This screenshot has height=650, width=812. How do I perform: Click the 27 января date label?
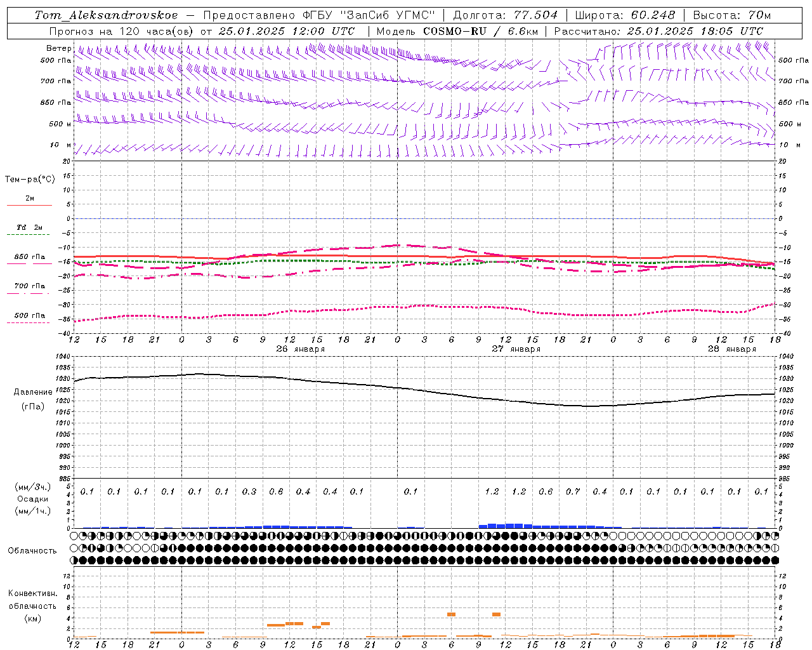click(x=516, y=349)
